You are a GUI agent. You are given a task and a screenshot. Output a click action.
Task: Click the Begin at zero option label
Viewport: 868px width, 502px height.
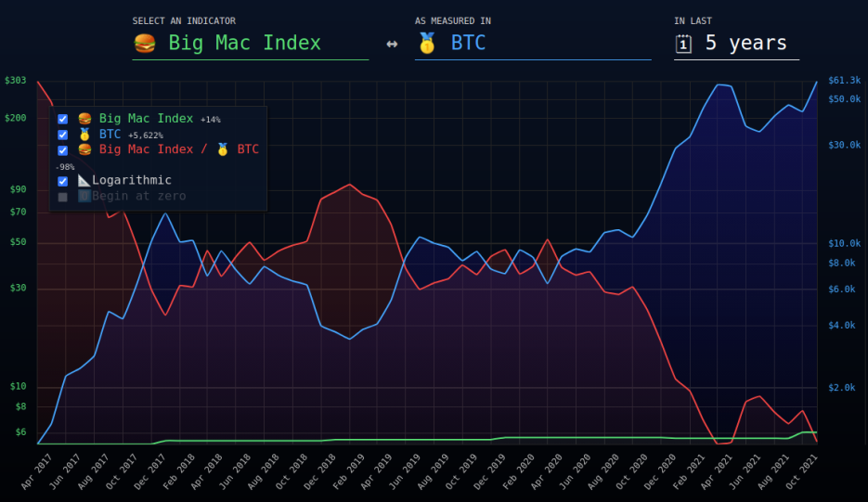[x=139, y=196]
